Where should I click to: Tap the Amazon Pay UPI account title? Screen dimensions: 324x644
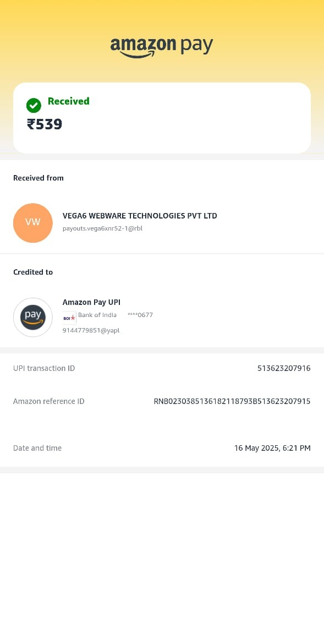click(x=91, y=302)
